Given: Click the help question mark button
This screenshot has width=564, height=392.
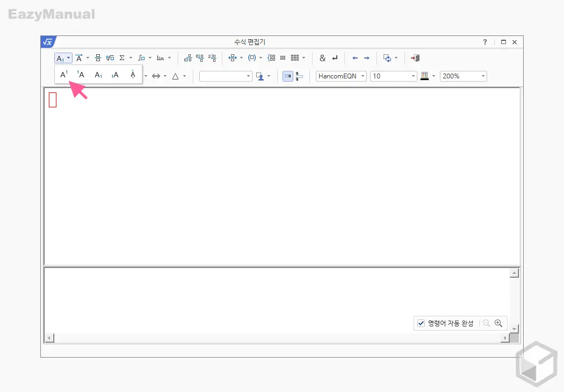Looking at the screenshot, I should pyautogui.click(x=485, y=42).
